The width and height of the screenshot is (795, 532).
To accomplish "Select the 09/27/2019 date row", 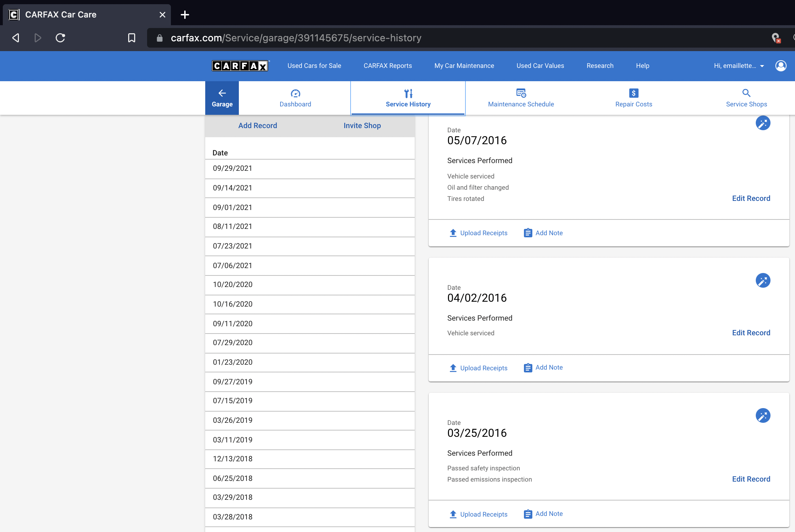I will coord(310,382).
